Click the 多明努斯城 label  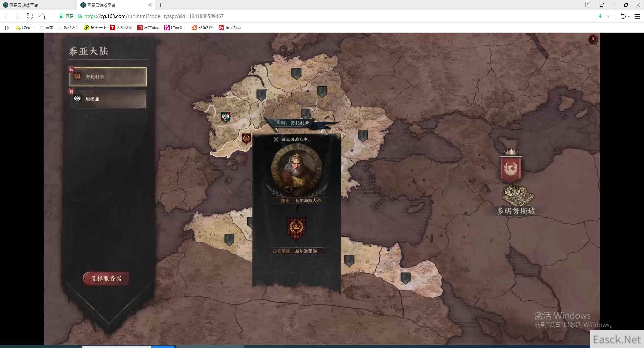pyautogui.click(x=516, y=211)
